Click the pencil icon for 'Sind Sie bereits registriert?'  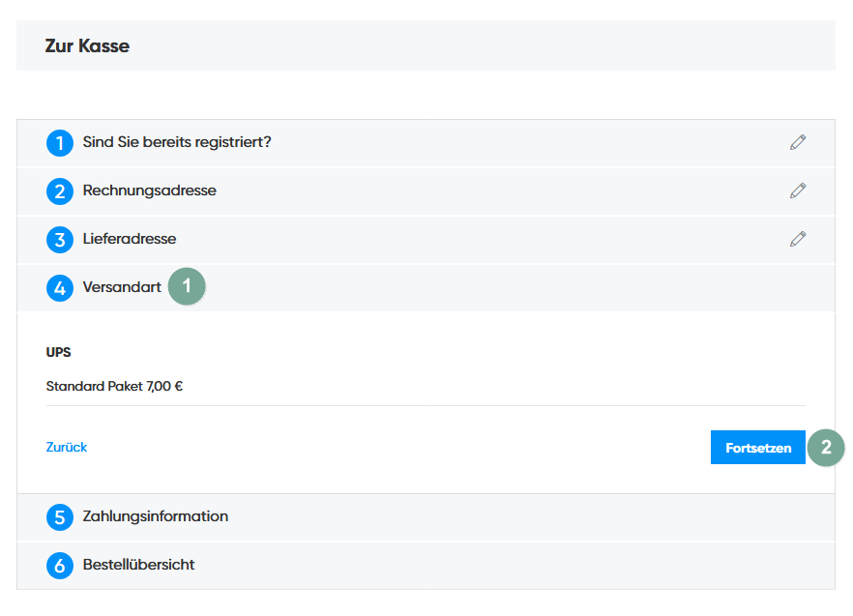(x=797, y=143)
